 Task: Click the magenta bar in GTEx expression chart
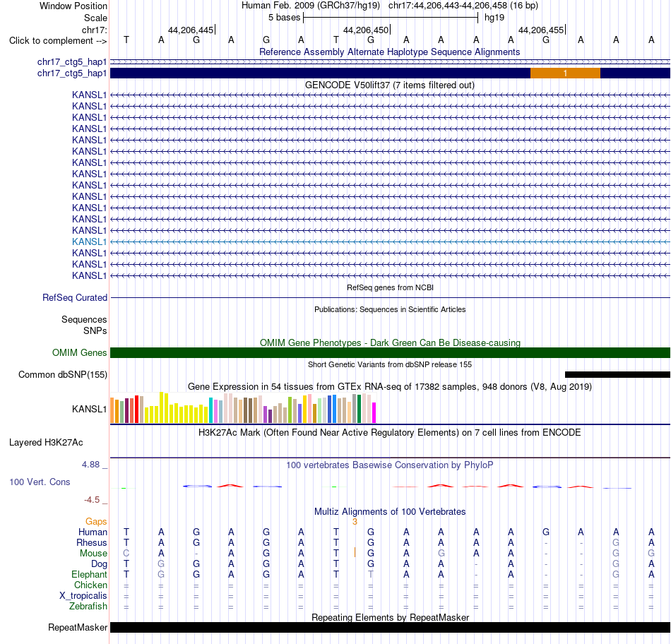374,412
